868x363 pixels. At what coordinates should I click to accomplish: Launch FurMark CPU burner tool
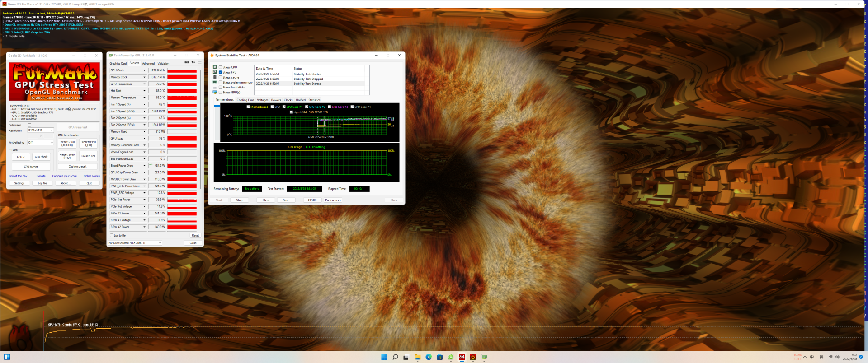(31, 167)
